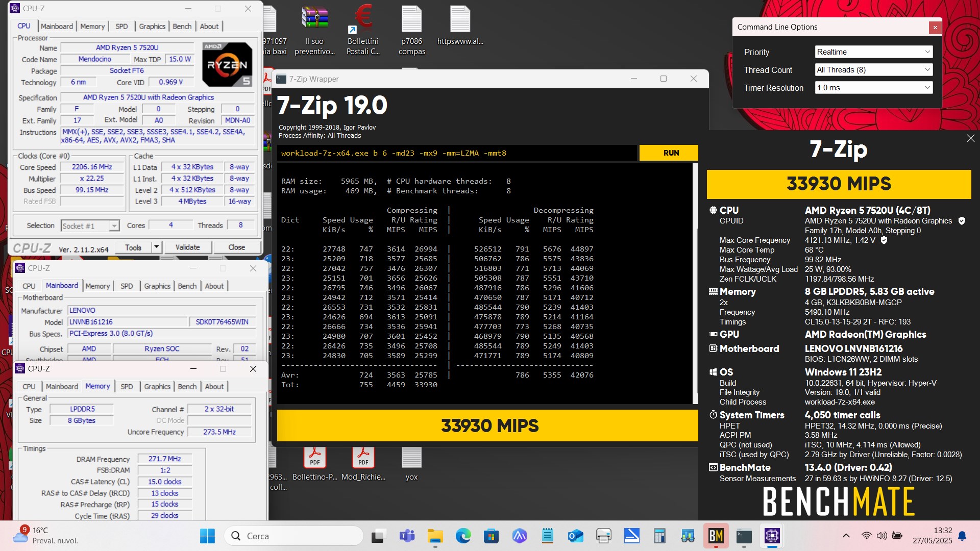Screen dimensions: 980x551
Task: Click the 7-Zip Wrapper title bar icon
Action: click(x=281, y=79)
